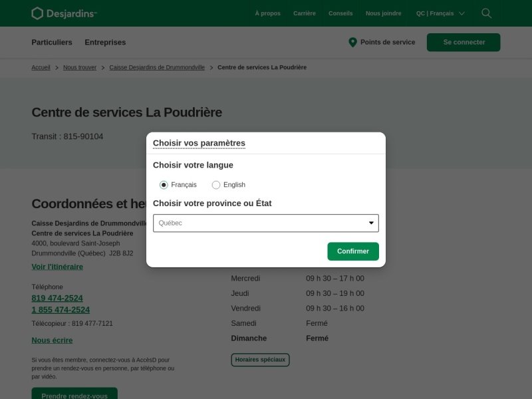Viewport: 532px width, 399px height.
Task: Click the Centre de services La Poudrière heading
Action: click(127, 112)
